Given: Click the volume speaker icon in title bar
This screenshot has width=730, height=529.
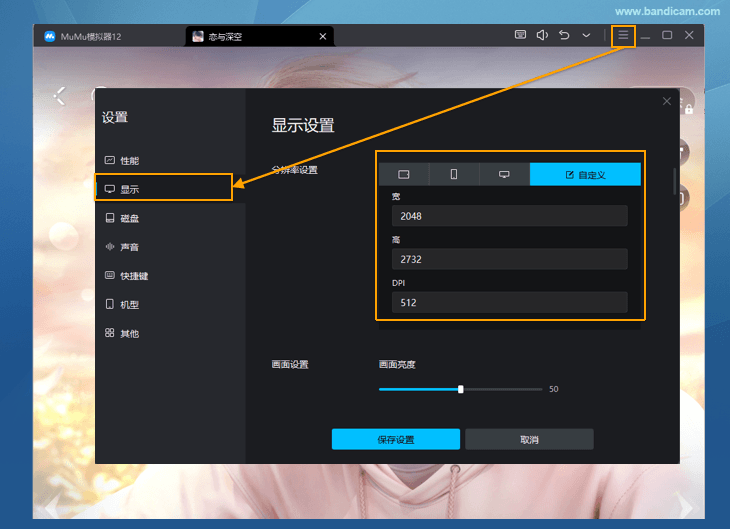Looking at the screenshot, I should click(542, 35).
